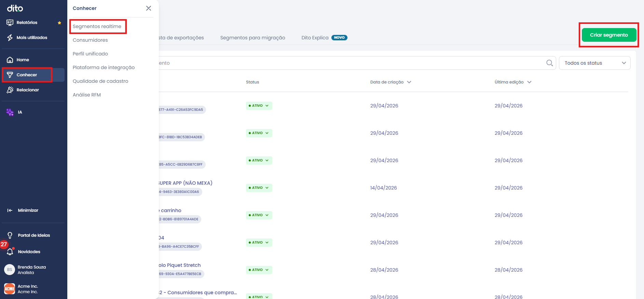Click the Acme Inc. company logo
This screenshot has height=299, width=644.
[x=10, y=289]
